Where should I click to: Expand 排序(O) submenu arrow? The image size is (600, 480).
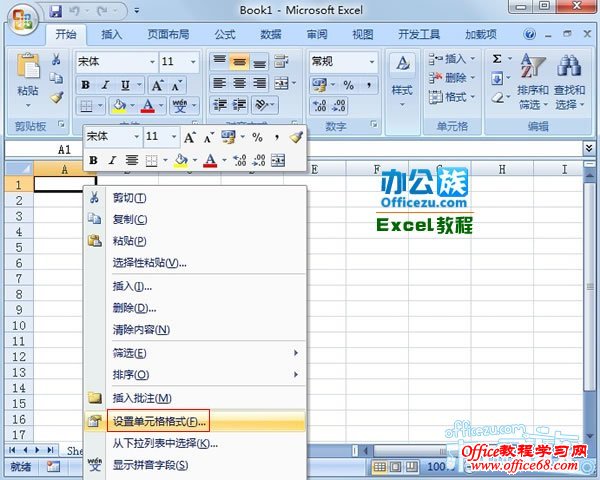tap(296, 374)
